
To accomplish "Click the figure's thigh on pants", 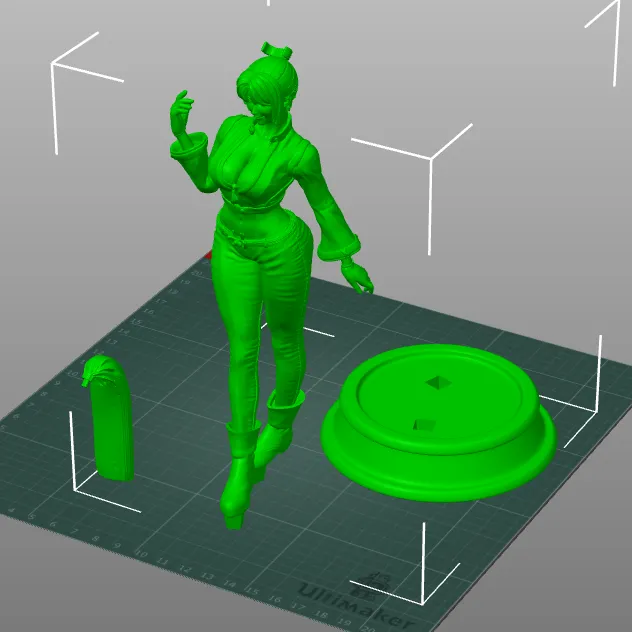I will click(x=238, y=290).
